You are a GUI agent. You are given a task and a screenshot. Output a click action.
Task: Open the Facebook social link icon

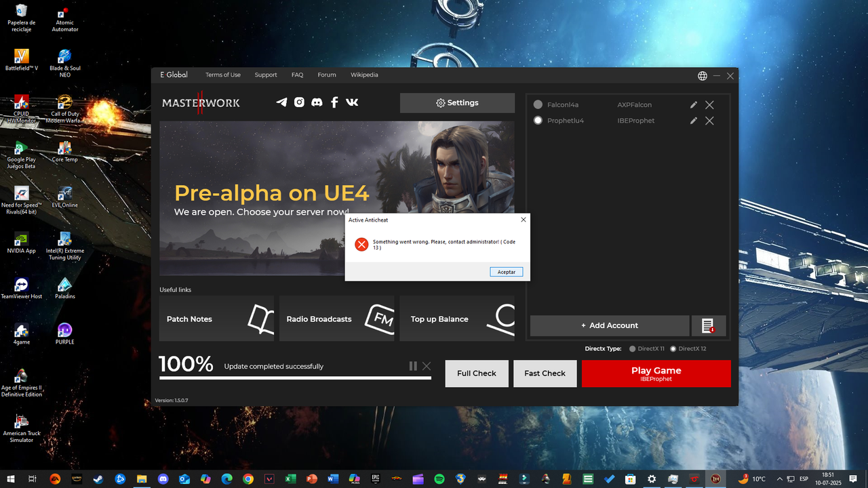(334, 102)
